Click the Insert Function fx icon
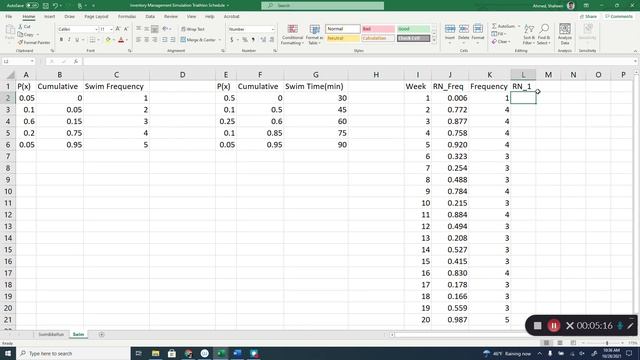Image resolution: width=640 pixels, height=360 pixels. (x=76, y=61)
